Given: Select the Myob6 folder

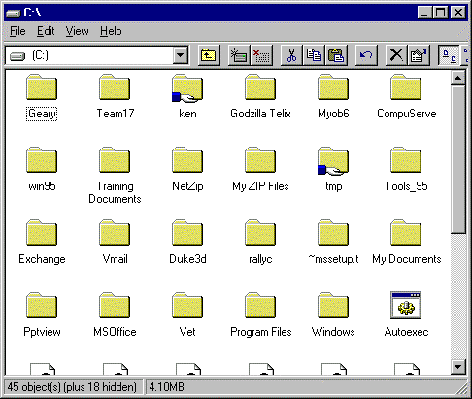Looking at the screenshot, I should pos(333,97).
